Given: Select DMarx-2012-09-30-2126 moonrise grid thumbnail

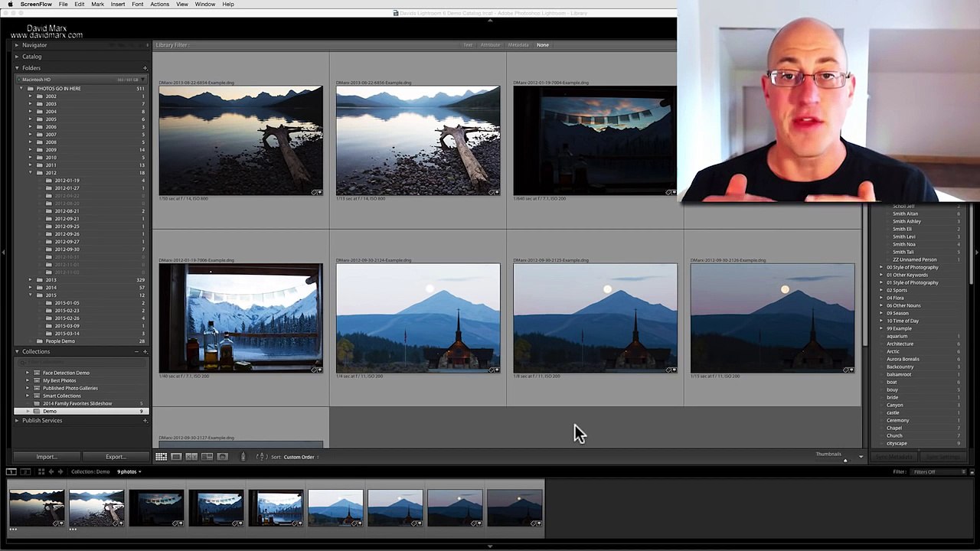Looking at the screenshot, I should [x=773, y=318].
